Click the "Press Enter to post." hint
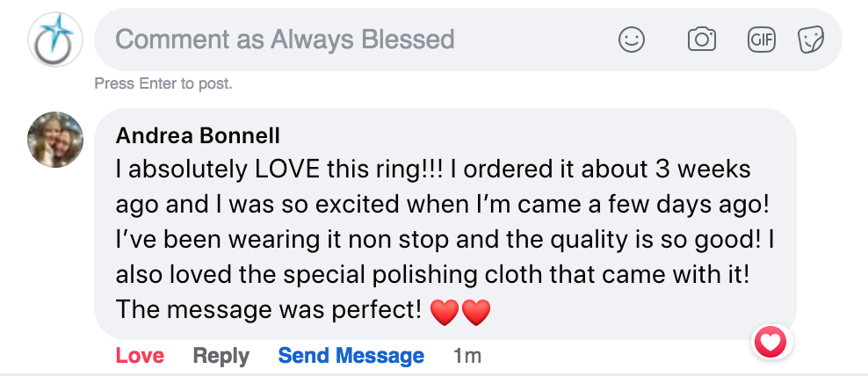The image size is (868, 376). click(163, 84)
